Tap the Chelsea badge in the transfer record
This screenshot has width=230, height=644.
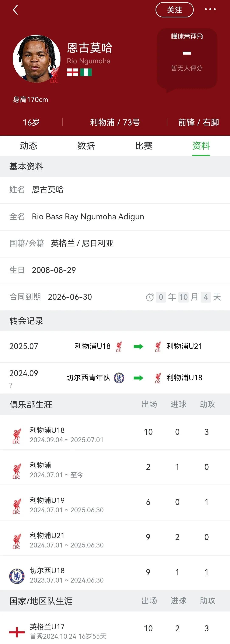(119, 378)
